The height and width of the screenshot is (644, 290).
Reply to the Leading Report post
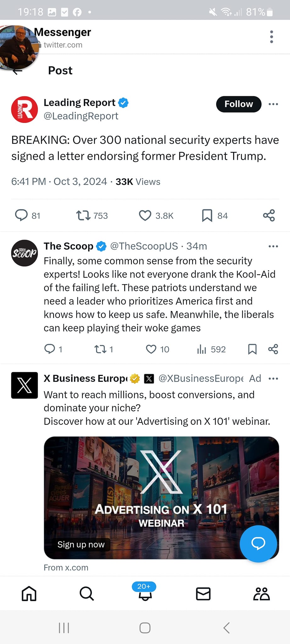click(21, 215)
